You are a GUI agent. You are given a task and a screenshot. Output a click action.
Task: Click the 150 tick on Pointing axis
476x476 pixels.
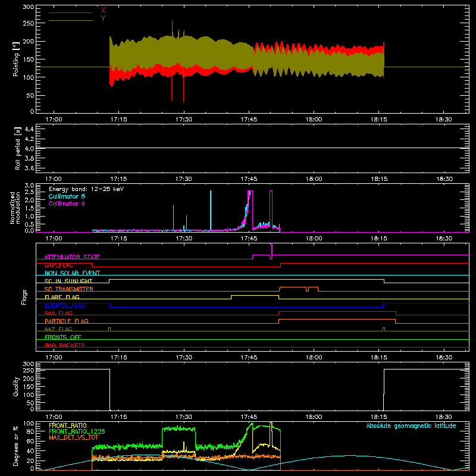point(28,59)
